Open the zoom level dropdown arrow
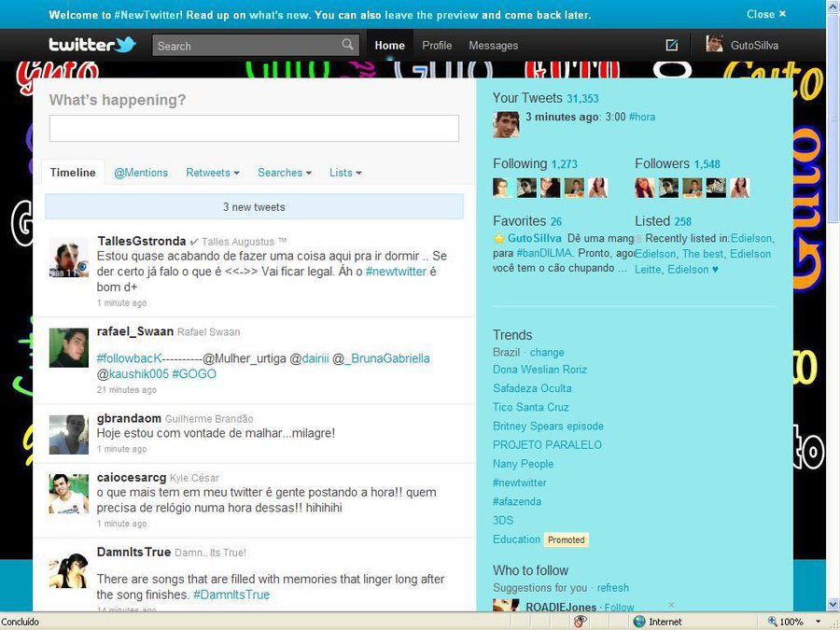This screenshot has height=630, width=840. [819, 622]
